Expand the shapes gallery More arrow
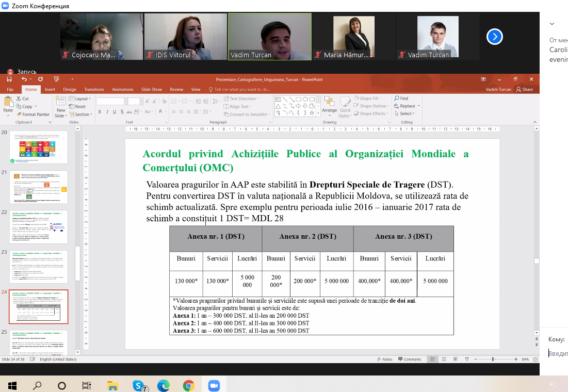The image size is (568, 392). click(318, 113)
